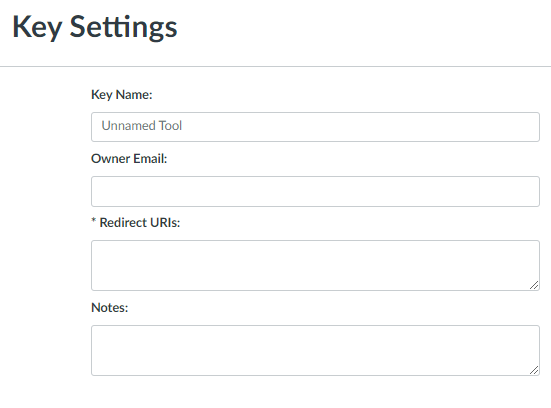Click the 'Redirect URIs:' label text
Image resolution: width=551 pixels, height=408 pixels.
tap(140, 222)
